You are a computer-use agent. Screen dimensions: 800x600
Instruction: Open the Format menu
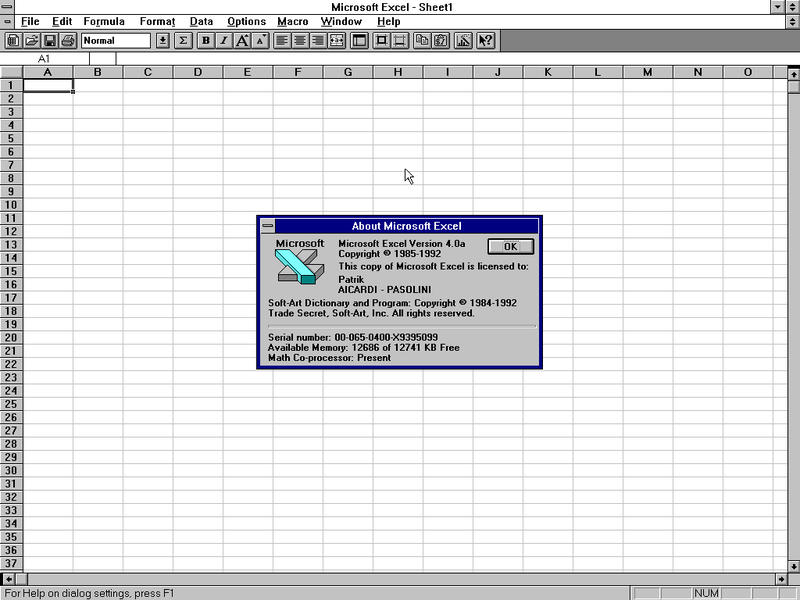tap(157, 21)
